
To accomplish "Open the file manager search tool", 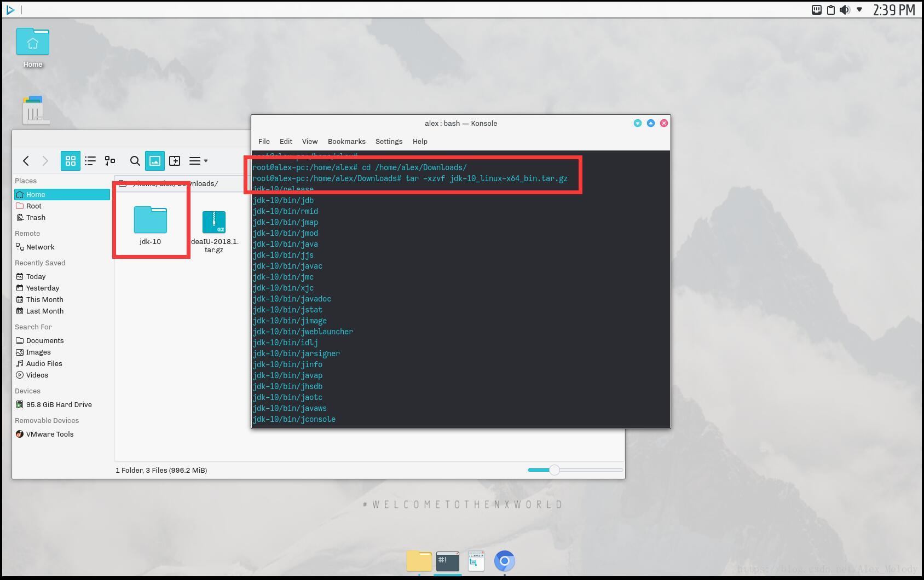I will [x=135, y=161].
